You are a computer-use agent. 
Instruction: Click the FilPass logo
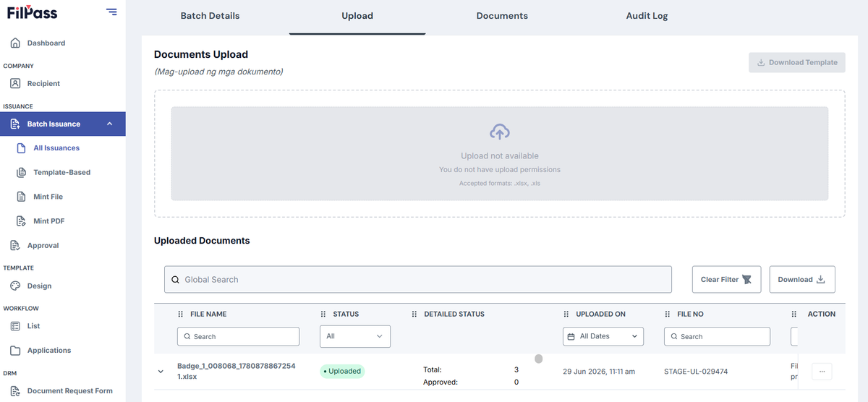[33, 12]
